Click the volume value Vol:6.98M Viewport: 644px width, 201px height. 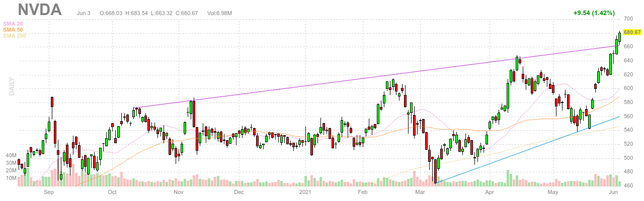[x=219, y=12]
